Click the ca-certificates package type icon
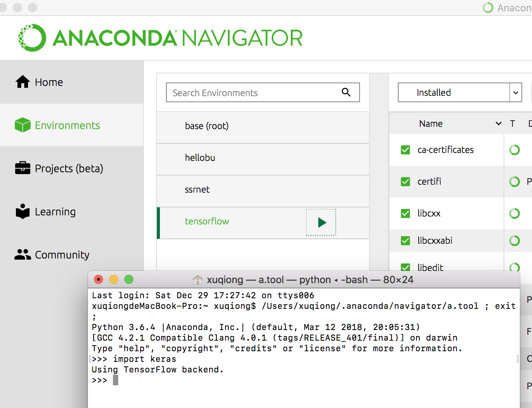532x408 pixels. [514, 150]
